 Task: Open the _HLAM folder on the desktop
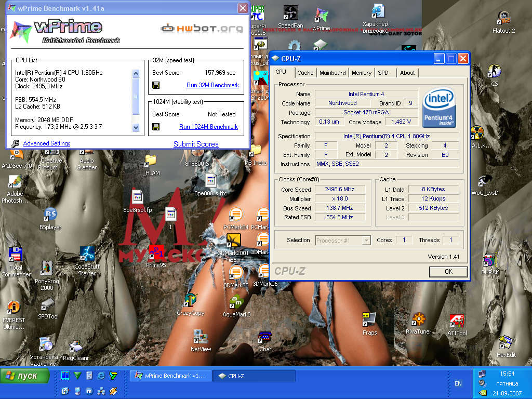[151, 165]
